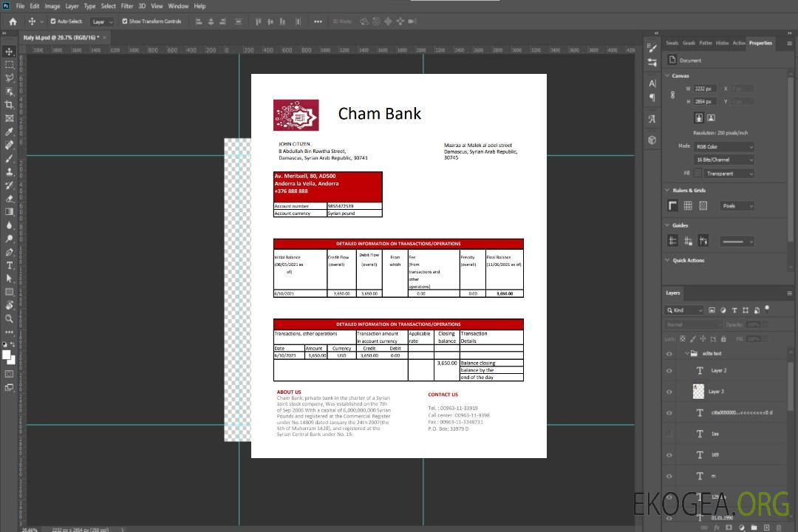Hide Layer 2 via its eye icon
The width and height of the screenshot is (798, 532).
point(669,371)
